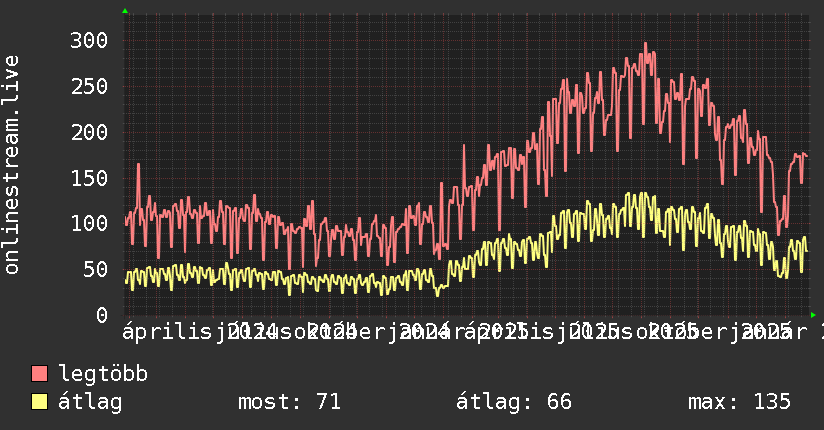Viewport: 824px width, 430px height.
Task: Click the 0 y-axis label
Action: coord(102,315)
